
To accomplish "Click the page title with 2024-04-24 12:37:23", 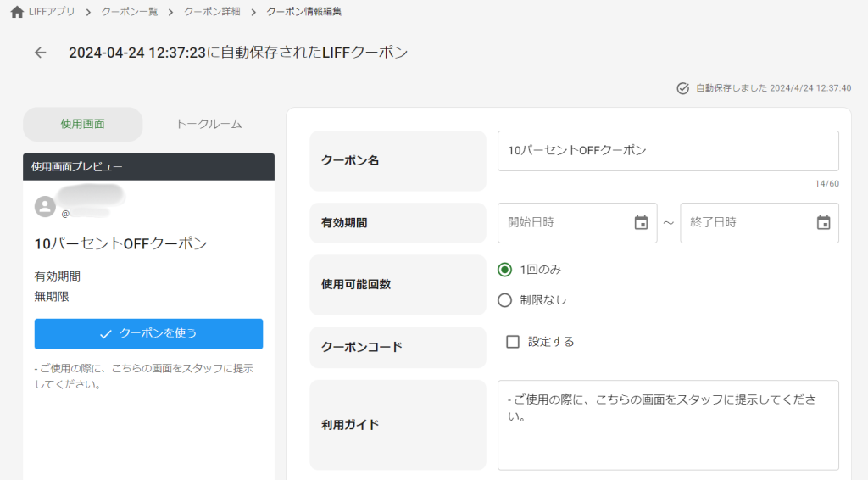I will [238, 53].
